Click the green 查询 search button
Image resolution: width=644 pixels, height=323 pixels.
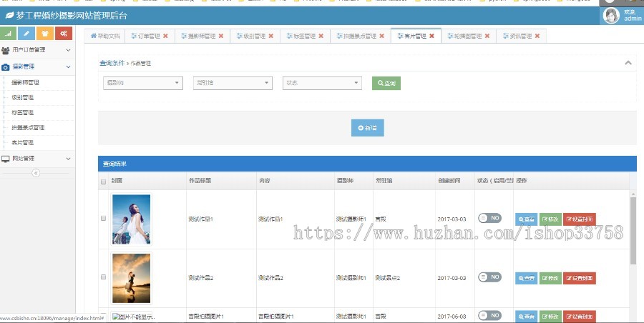click(386, 83)
